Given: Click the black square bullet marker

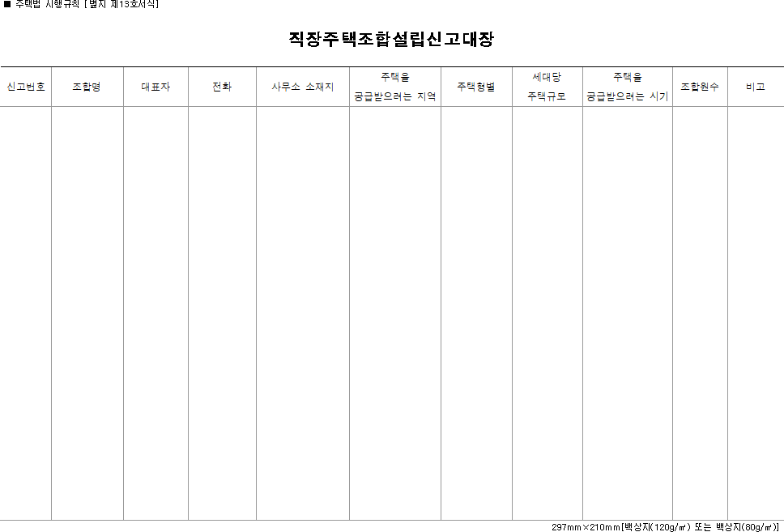Looking at the screenshot, I should point(8,6).
